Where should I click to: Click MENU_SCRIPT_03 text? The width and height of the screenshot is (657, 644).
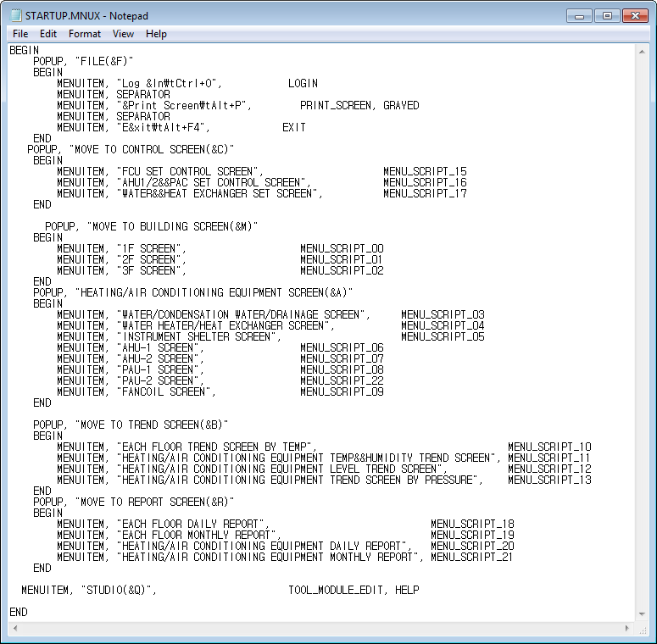(x=443, y=315)
